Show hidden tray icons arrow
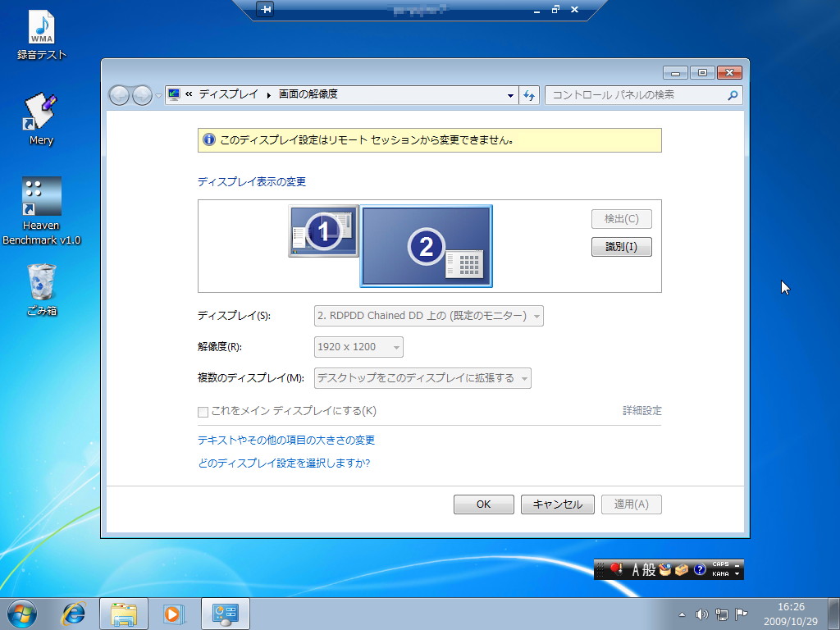840x630 pixels. point(682,614)
